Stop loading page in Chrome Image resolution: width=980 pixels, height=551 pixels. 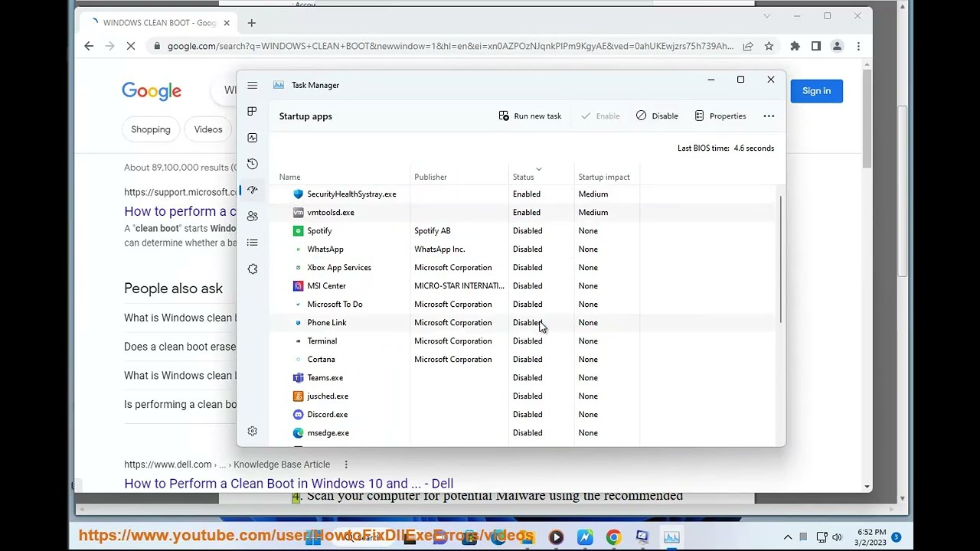131,46
